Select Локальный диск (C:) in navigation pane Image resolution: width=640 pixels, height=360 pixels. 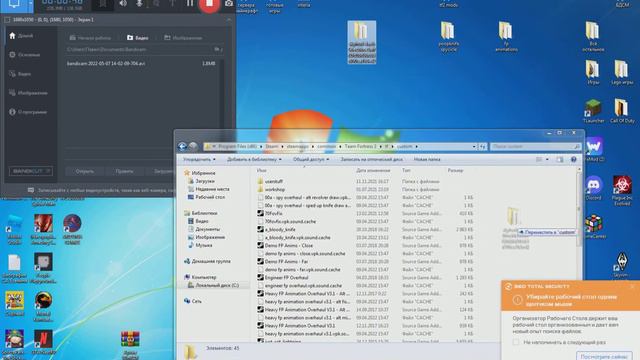point(213,285)
